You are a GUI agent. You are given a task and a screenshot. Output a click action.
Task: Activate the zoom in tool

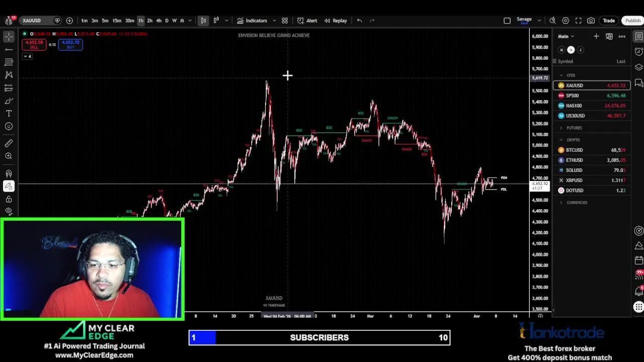click(x=9, y=156)
